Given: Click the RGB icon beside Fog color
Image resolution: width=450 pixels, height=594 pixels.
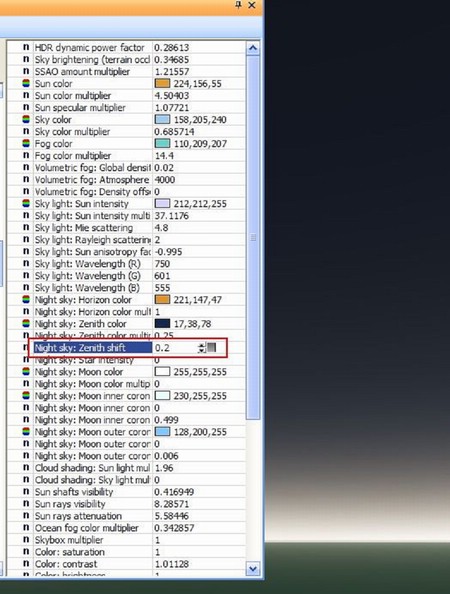Looking at the screenshot, I should pyautogui.click(x=26, y=144).
